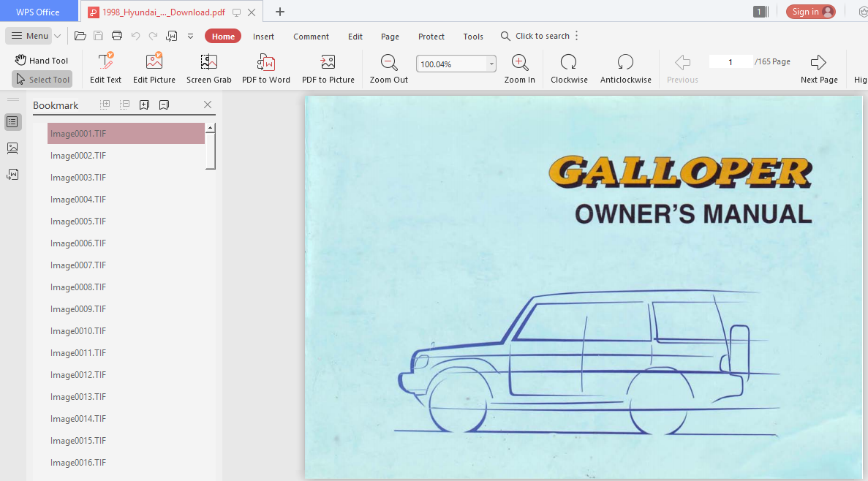Screen dimensions: 868x481
Task: Close the Bookmark panel
Action: click(x=208, y=105)
